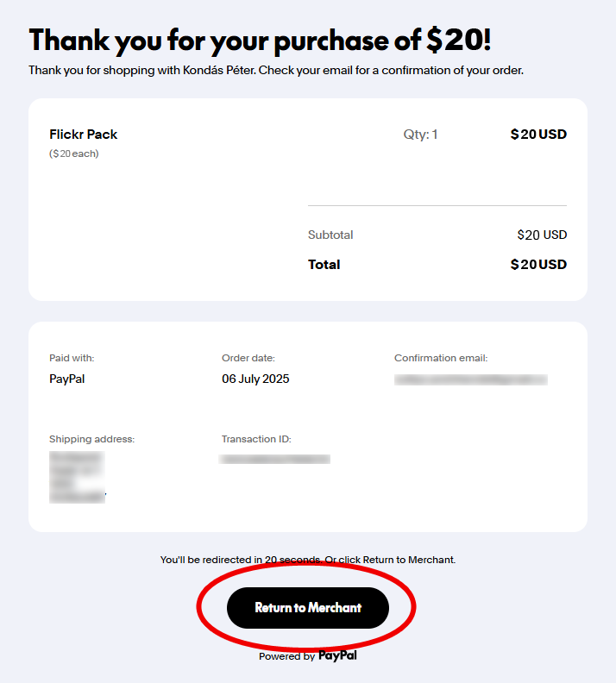
Task: Click the thank-you purchase heading
Action: click(x=260, y=41)
